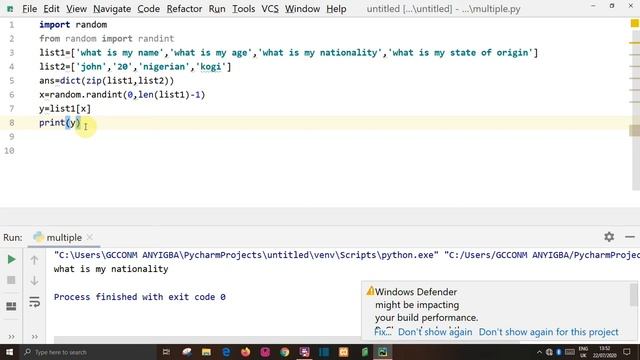The width and height of the screenshot is (640, 360).
Task: Toggle soft-wrap in run console
Action: pos(34,302)
